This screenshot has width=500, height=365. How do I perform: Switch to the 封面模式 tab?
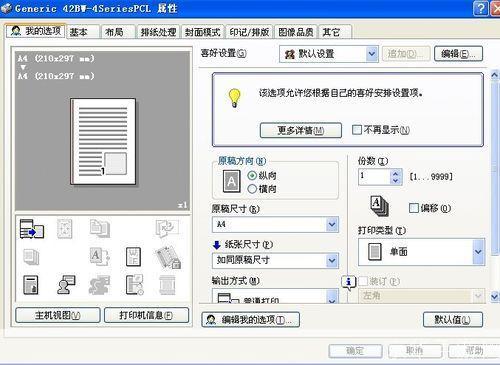click(x=203, y=32)
